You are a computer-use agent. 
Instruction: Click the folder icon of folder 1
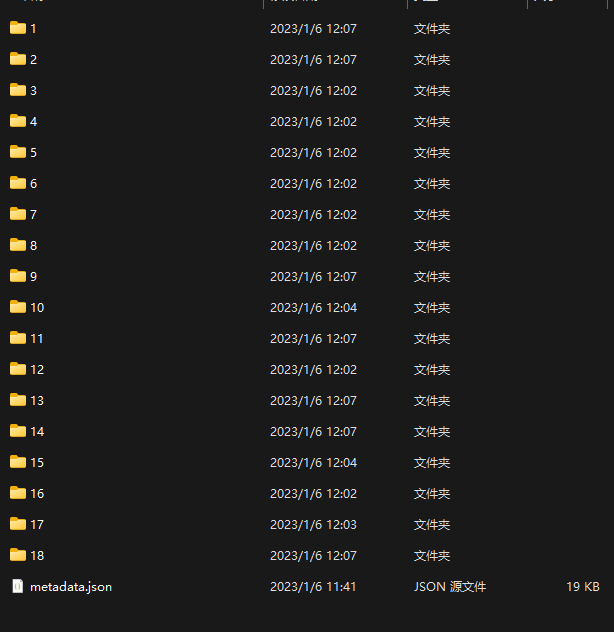coord(18,28)
